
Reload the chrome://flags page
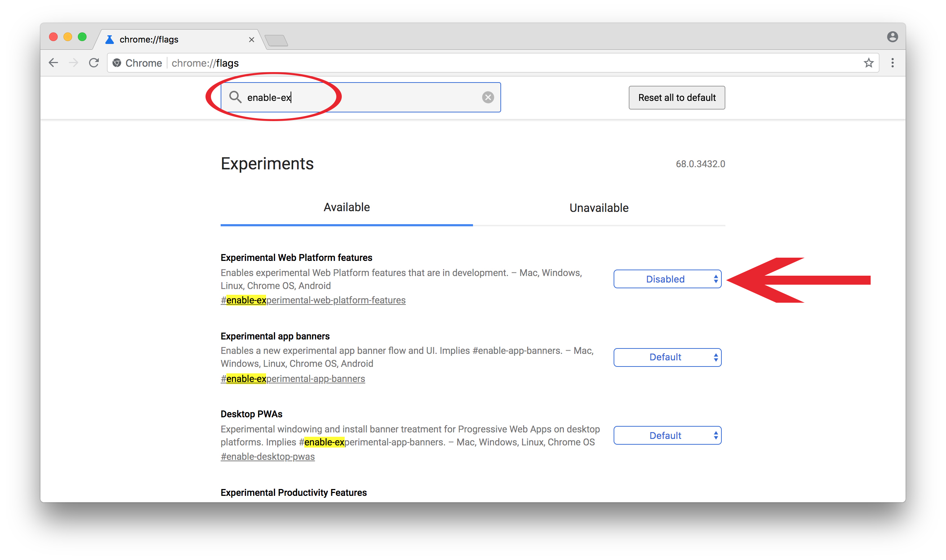(x=94, y=63)
